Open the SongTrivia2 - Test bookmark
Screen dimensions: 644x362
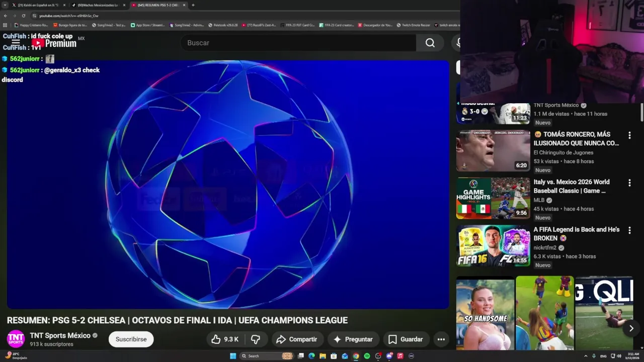coord(109,25)
